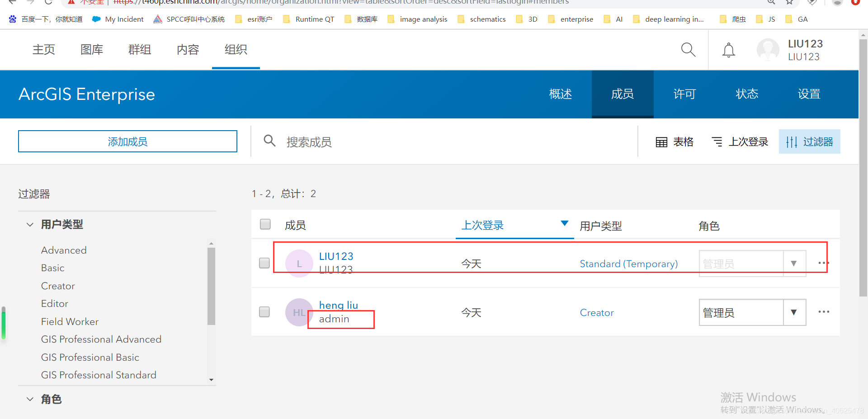This screenshot has width=868, height=419.
Task: Click the 添加成员 button
Action: click(x=127, y=141)
